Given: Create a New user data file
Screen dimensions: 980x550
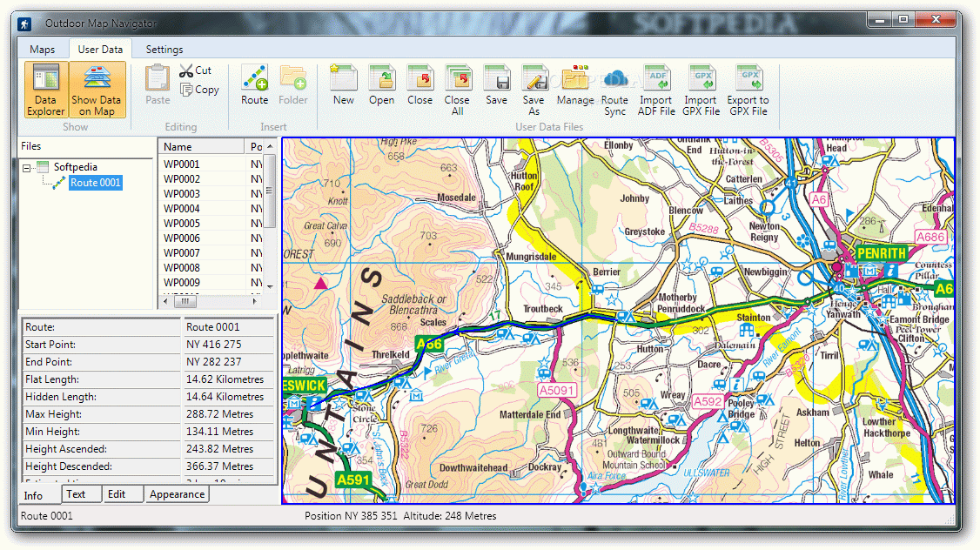Looking at the screenshot, I should pyautogui.click(x=343, y=85).
